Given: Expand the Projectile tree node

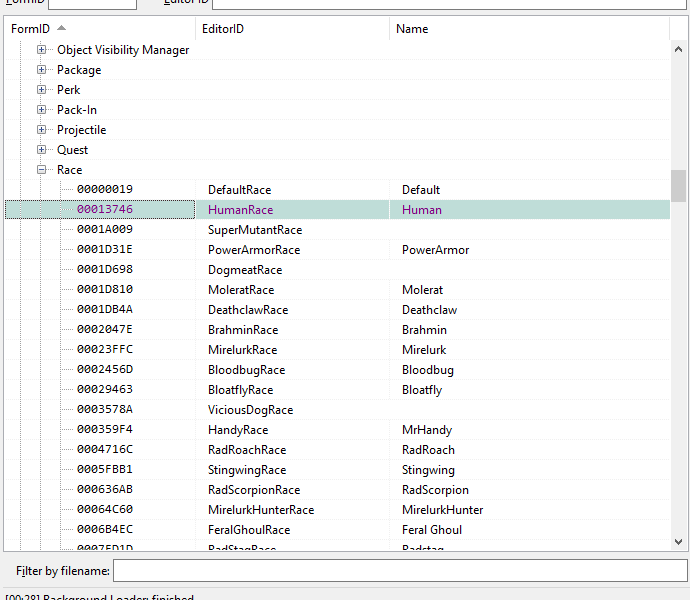Looking at the screenshot, I should click(42, 130).
